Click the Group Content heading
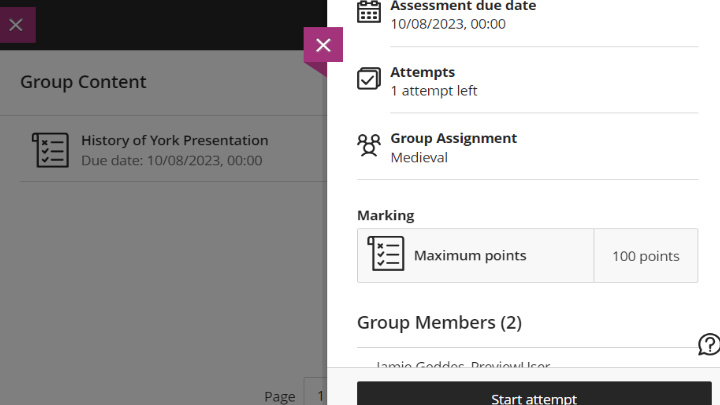This screenshot has width=720, height=405. [x=83, y=82]
